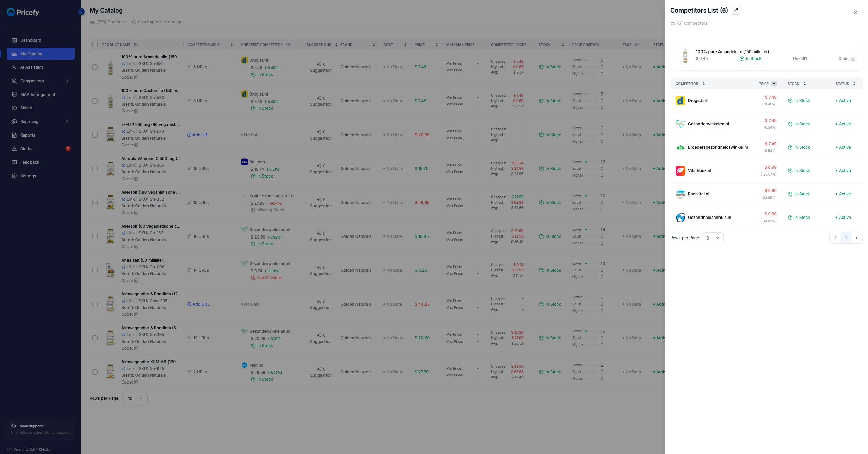Close the Competitors List panel
The width and height of the screenshot is (868, 454).
tap(856, 12)
